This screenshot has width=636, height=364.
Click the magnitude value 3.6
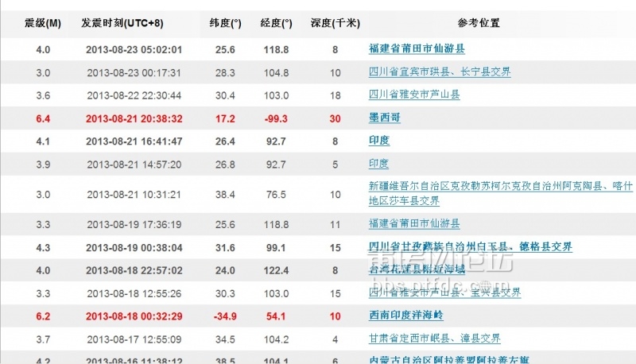43,95
